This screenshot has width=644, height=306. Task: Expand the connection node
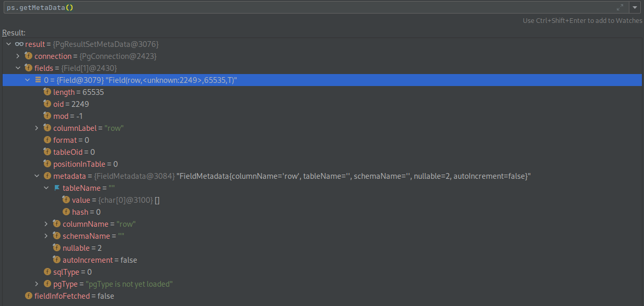coord(18,56)
